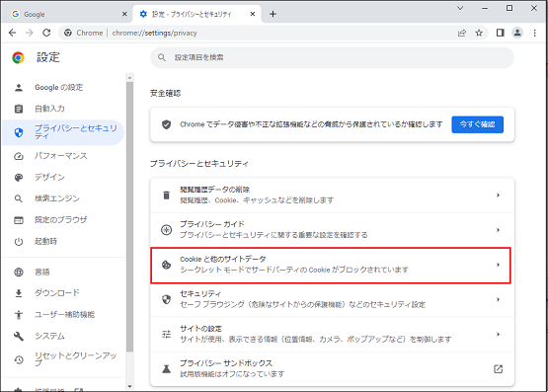Click the clipboard icon beside 自動入力

point(19,109)
